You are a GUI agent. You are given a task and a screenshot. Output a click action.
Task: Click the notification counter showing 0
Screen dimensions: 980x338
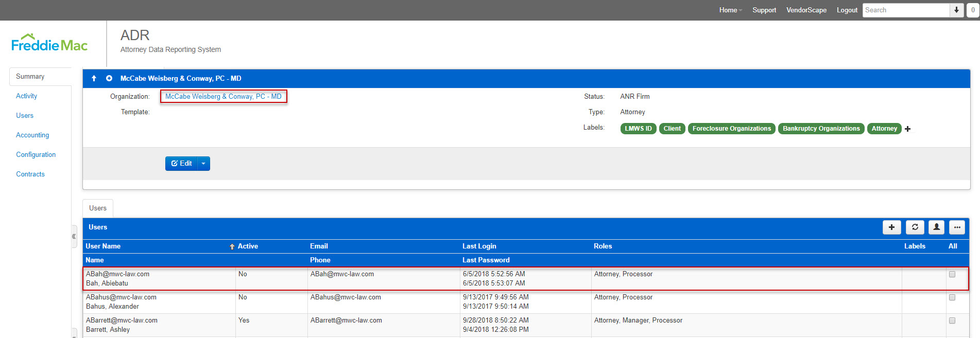point(973,10)
